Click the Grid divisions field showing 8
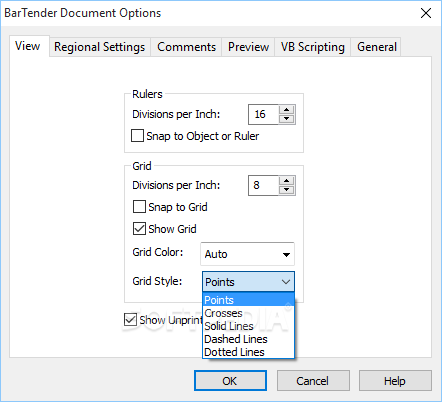The height and width of the screenshot is (402, 442). 264,185
